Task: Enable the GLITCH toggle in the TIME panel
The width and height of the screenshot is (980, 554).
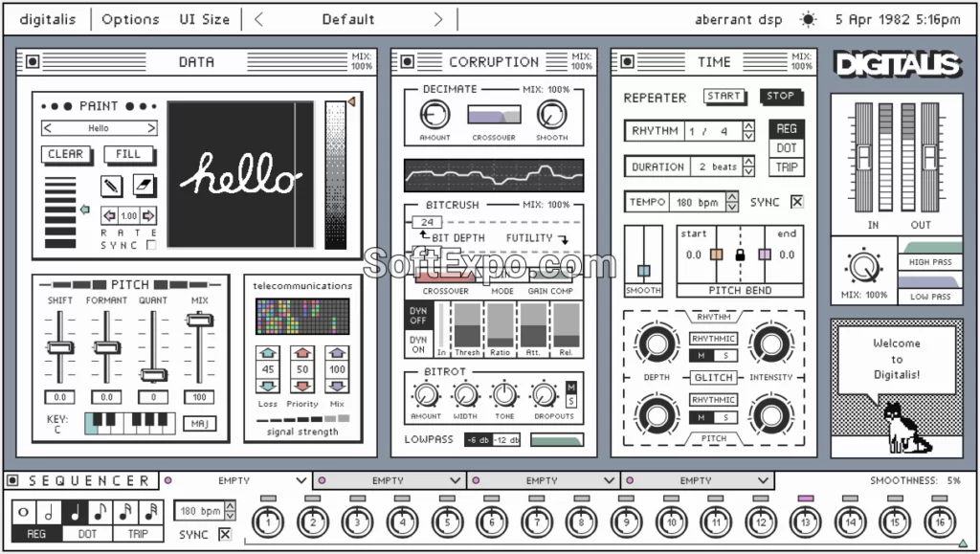Action: click(712, 377)
